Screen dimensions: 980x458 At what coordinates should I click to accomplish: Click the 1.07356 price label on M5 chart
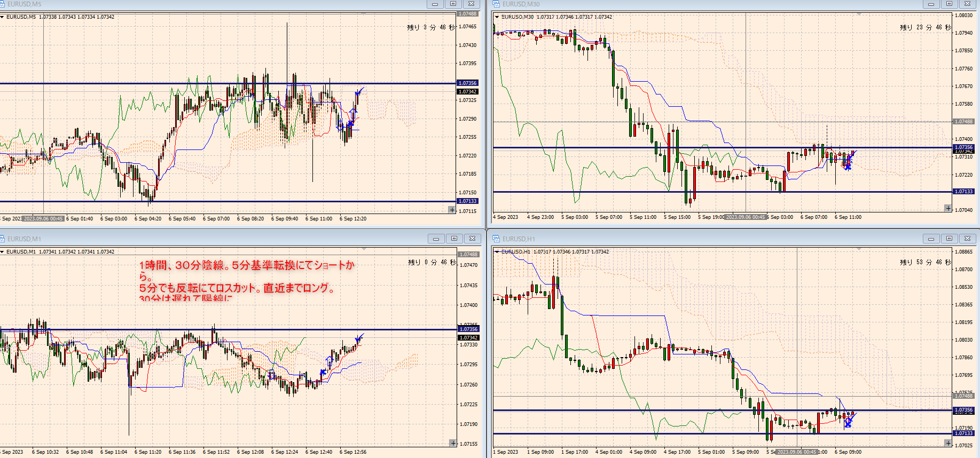(x=467, y=83)
